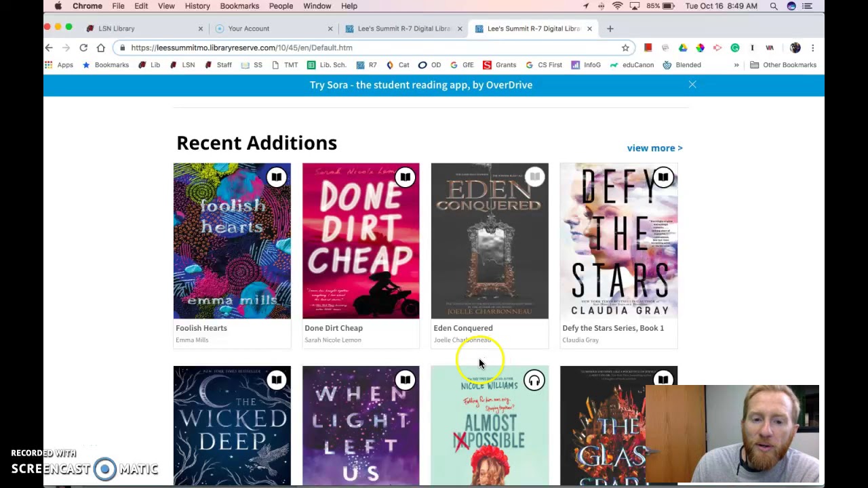Reload the current page
The image size is (868, 488).
83,47
